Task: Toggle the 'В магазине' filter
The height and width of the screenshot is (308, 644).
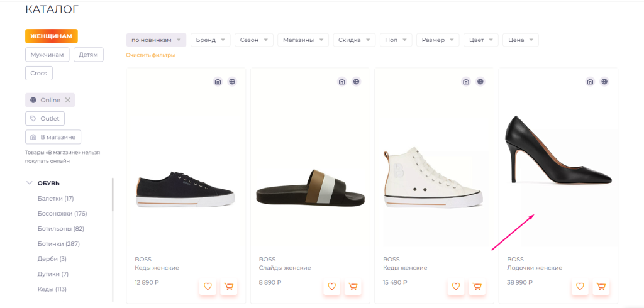Action: pyautogui.click(x=53, y=136)
